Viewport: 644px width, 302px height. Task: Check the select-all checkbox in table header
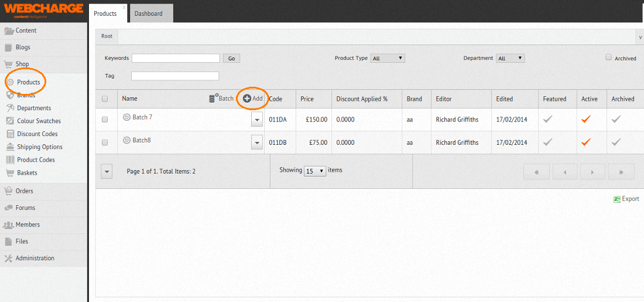(x=105, y=99)
